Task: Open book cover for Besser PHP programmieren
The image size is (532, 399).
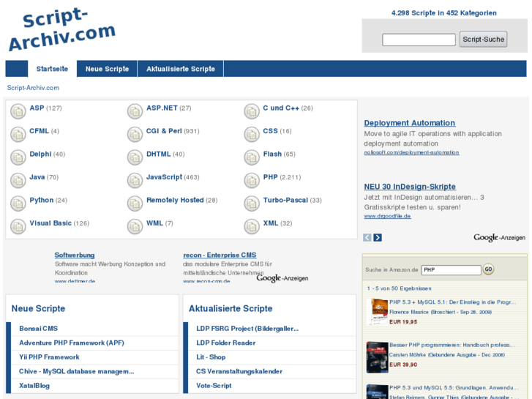Action: coord(378,357)
